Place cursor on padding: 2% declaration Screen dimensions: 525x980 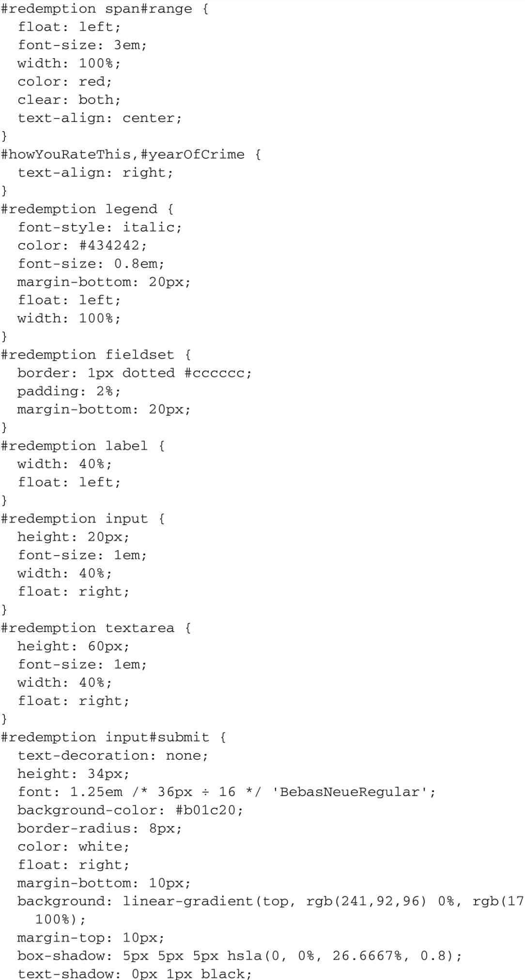69,391
